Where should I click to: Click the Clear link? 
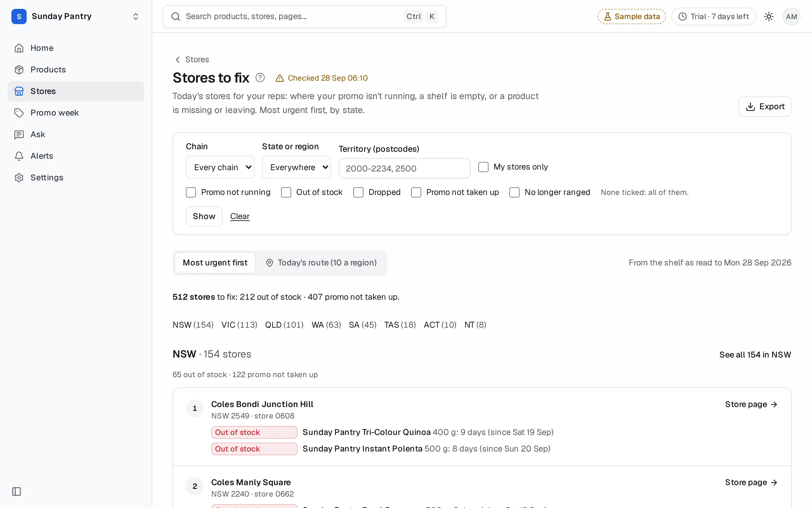pyautogui.click(x=239, y=216)
